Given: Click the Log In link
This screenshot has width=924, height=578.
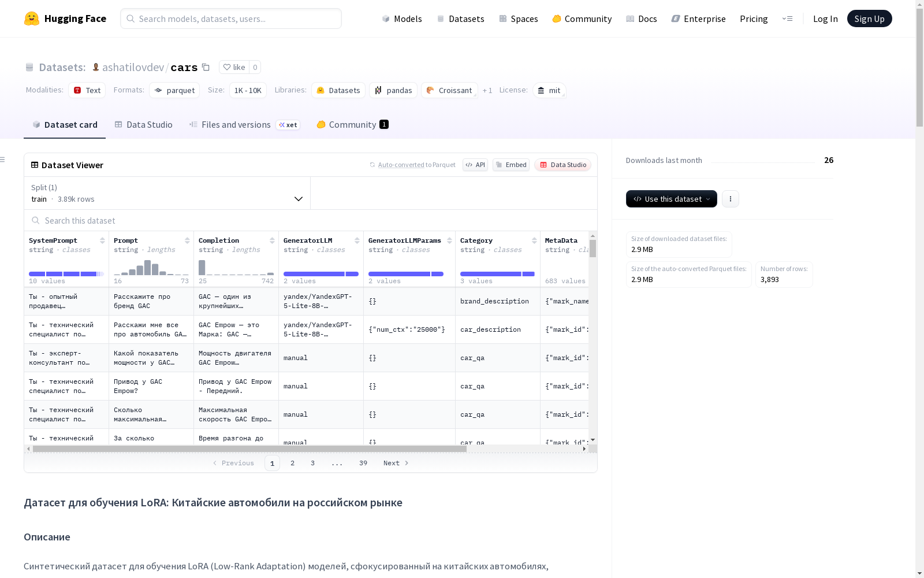Looking at the screenshot, I should [x=825, y=18].
